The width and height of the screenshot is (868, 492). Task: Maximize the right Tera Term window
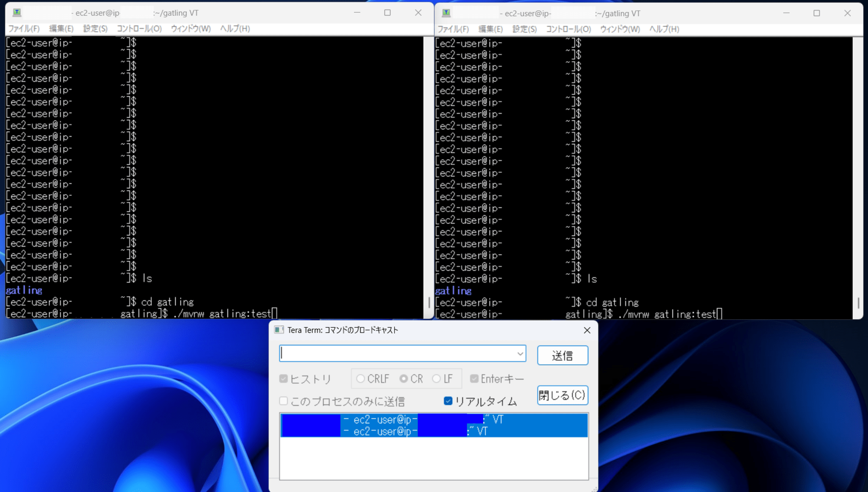816,13
